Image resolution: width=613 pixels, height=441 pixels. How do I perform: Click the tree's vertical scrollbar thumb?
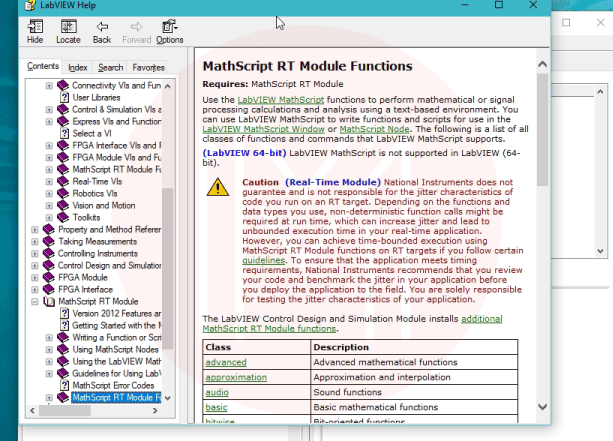point(168,268)
